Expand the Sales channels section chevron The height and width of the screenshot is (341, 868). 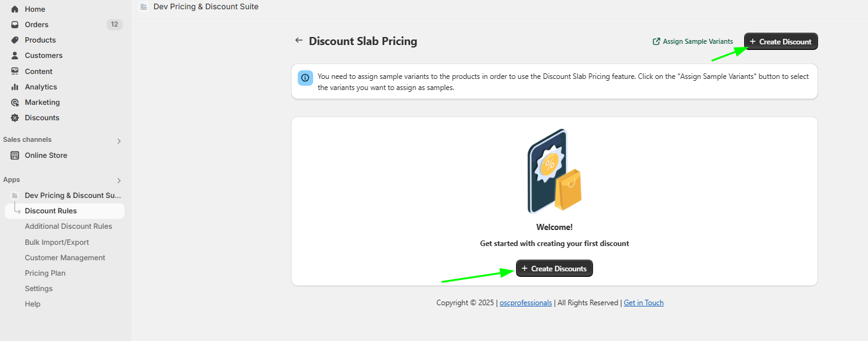[x=119, y=141]
